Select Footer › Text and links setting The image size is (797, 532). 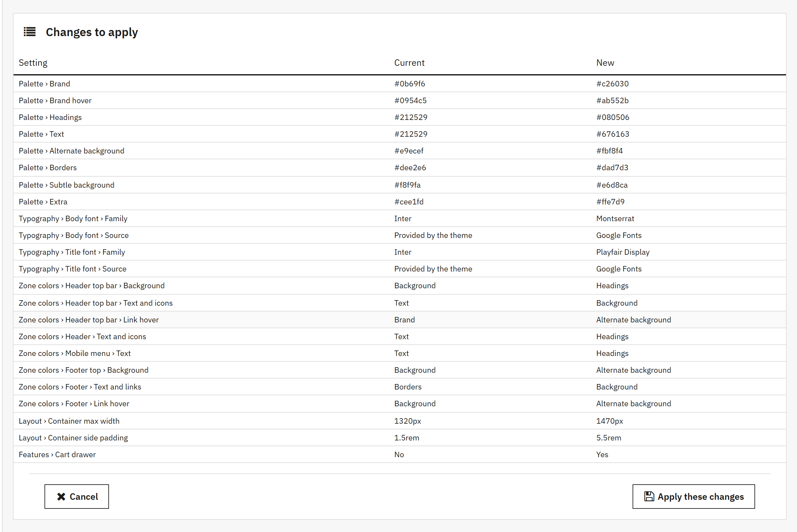[80, 387]
